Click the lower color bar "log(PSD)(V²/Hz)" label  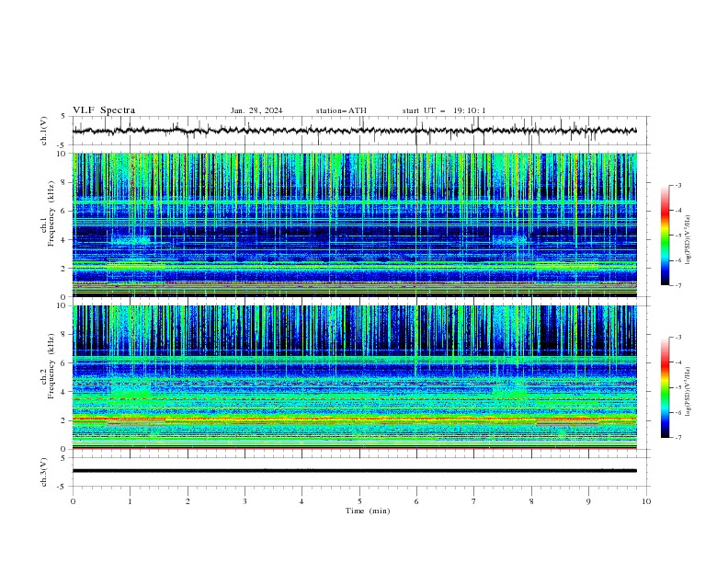[688, 392]
